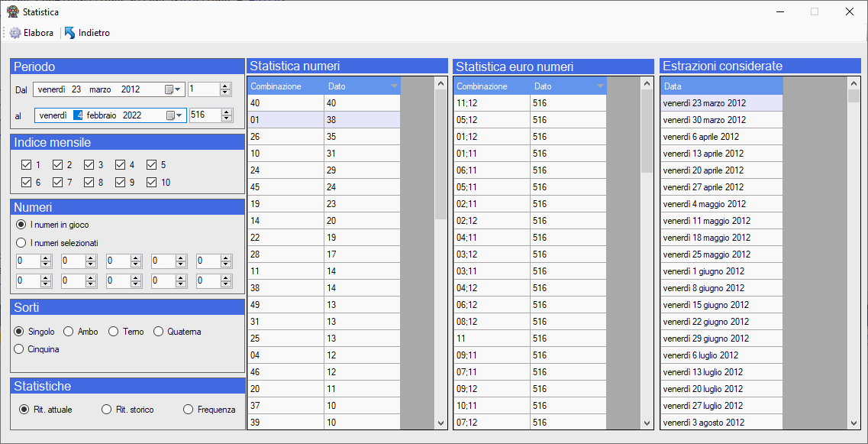Select extraction venerdì 4 maggio 2012
The image size is (868, 444).
click(x=722, y=204)
